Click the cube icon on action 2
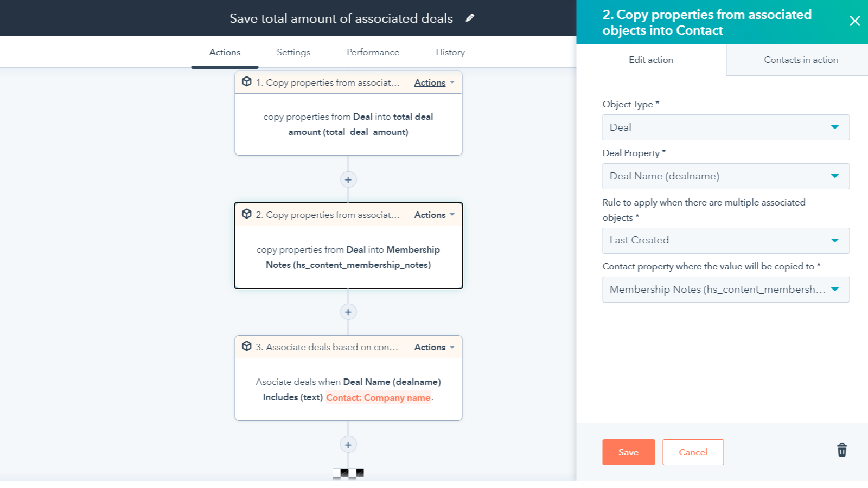 (247, 214)
